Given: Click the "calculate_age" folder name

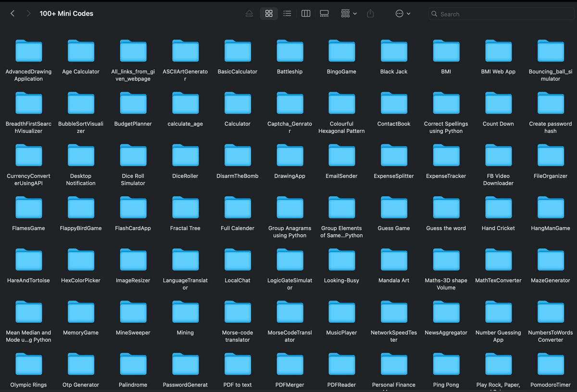Looking at the screenshot, I should coord(185,124).
